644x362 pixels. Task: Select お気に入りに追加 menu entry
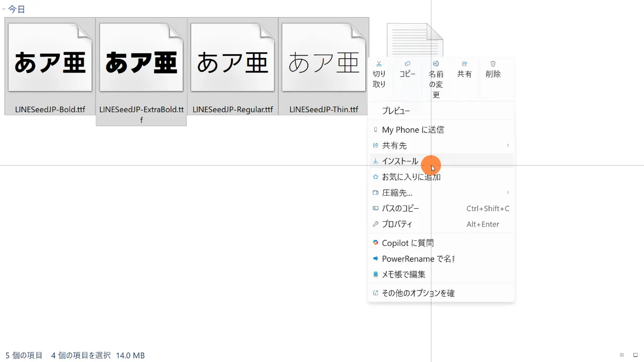441,176
